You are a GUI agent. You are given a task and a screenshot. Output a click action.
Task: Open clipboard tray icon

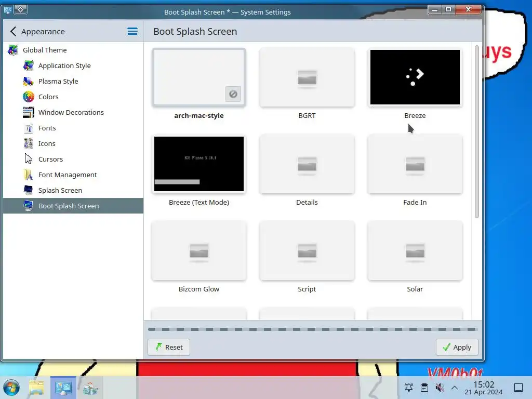(424, 388)
